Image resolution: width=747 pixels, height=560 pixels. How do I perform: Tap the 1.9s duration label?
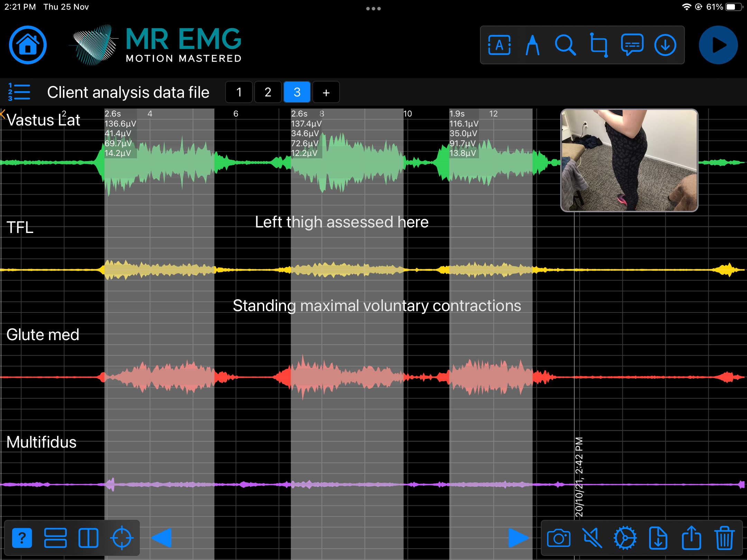click(x=457, y=114)
